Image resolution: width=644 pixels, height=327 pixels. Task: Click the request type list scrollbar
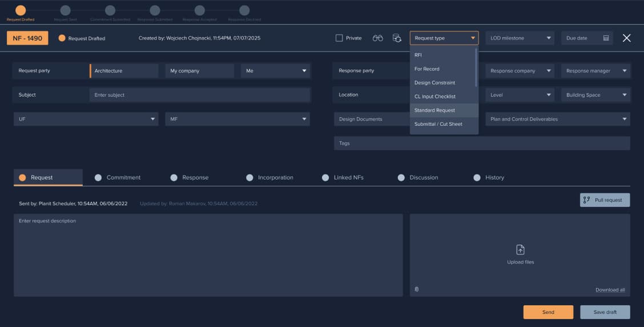coord(476,68)
